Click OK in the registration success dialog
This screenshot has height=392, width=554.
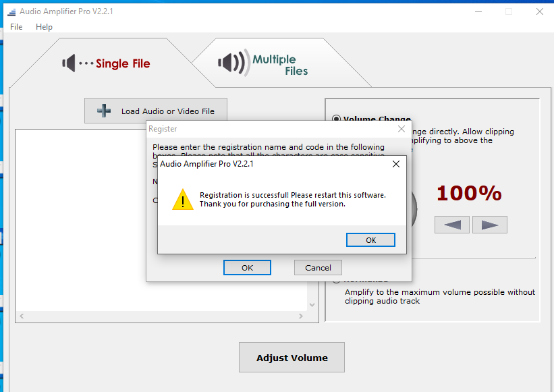click(370, 240)
